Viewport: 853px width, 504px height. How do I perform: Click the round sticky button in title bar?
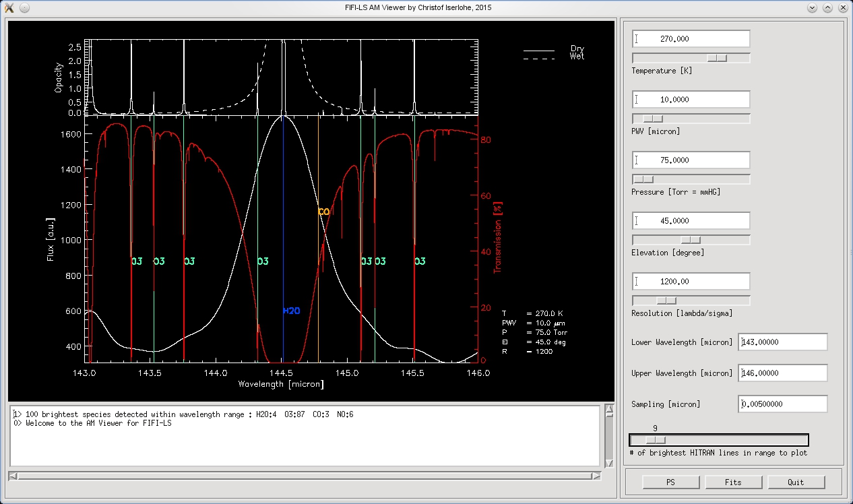tap(24, 7)
